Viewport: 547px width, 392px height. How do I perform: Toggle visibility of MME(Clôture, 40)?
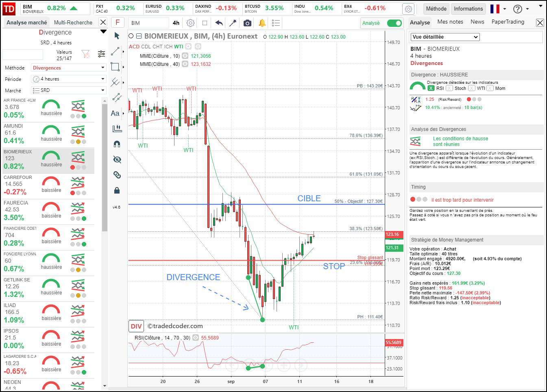pyautogui.click(x=185, y=64)
